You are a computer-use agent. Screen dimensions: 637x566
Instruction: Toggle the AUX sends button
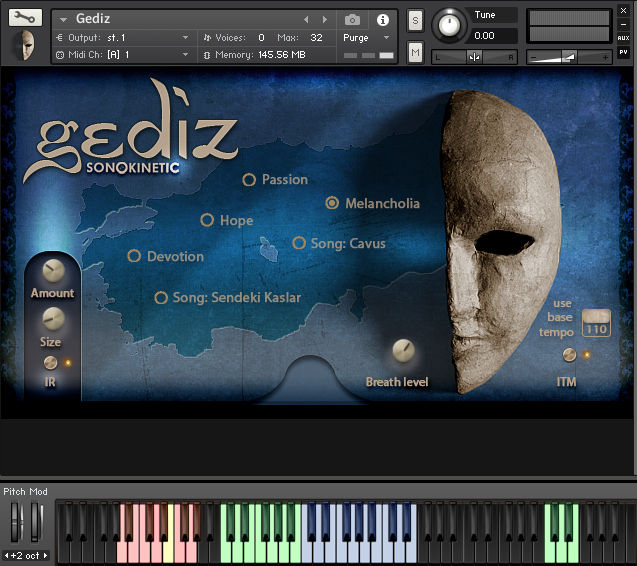pos(624,38)
